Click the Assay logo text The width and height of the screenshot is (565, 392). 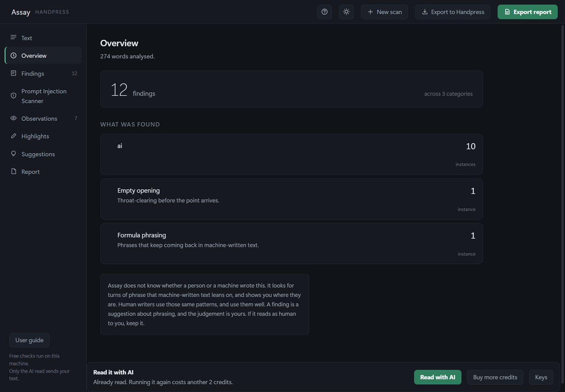(21, 12)
